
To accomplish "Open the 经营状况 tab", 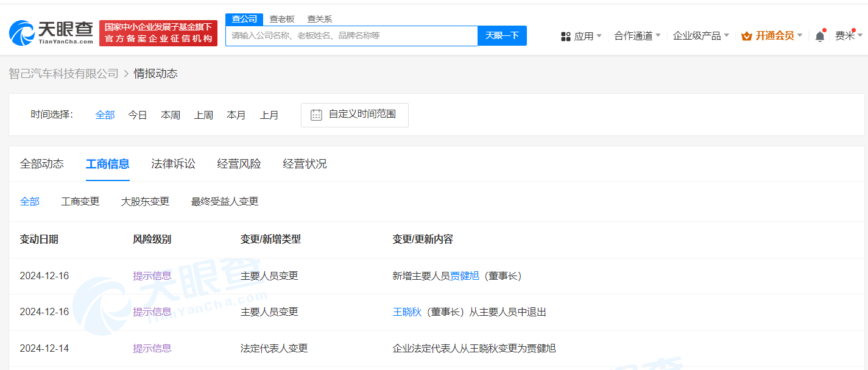I will click(x=305, y=163).
